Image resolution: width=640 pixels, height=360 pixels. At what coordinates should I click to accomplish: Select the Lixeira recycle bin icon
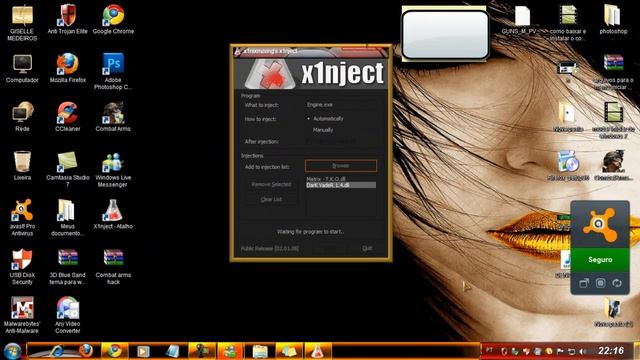point(22,166)
